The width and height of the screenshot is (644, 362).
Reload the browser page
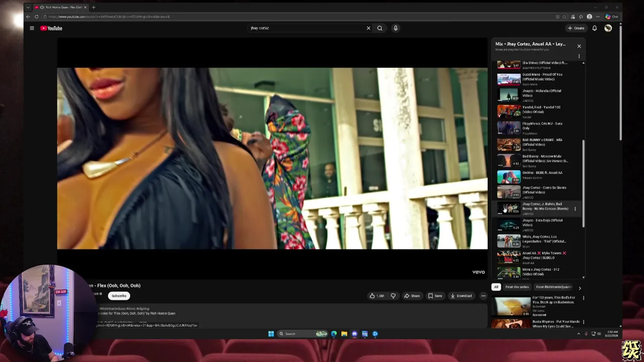36,17
